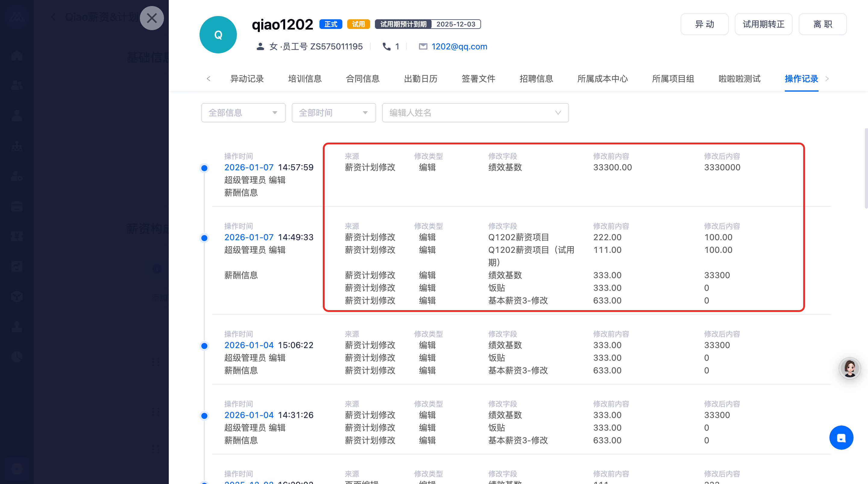The image size is (868, 484).
Task: Click the email envelope icon
Action: (423, 46)
